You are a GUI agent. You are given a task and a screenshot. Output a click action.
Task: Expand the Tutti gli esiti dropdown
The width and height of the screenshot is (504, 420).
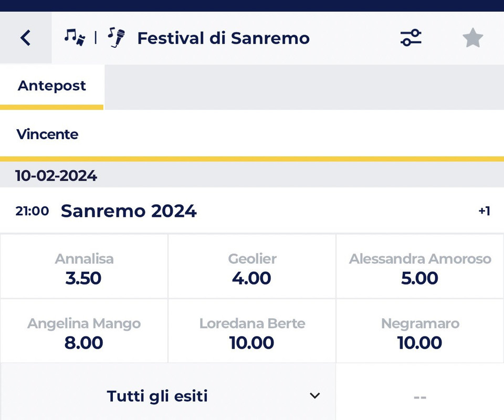pos(157,396)
